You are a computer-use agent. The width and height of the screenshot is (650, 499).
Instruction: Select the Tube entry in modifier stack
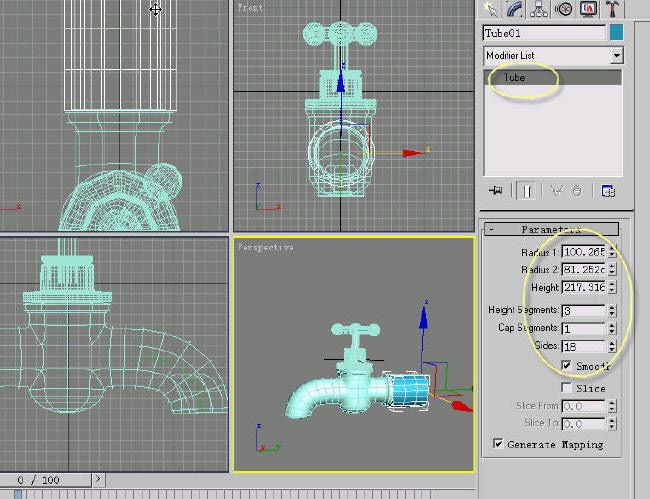(x=553, y=78)
